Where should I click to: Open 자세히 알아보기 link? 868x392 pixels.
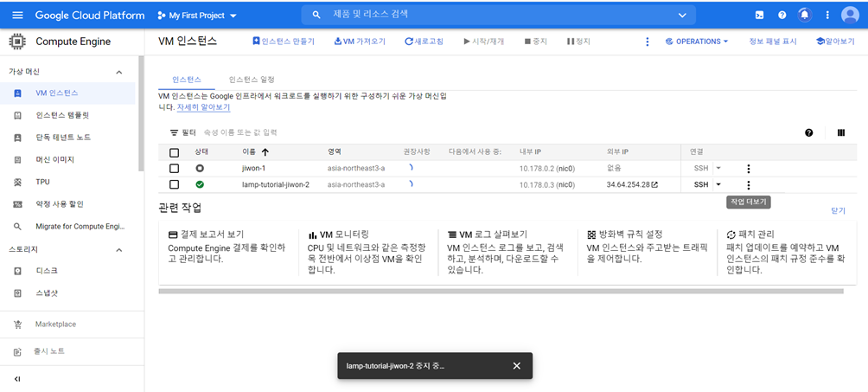tap(204, 107)
